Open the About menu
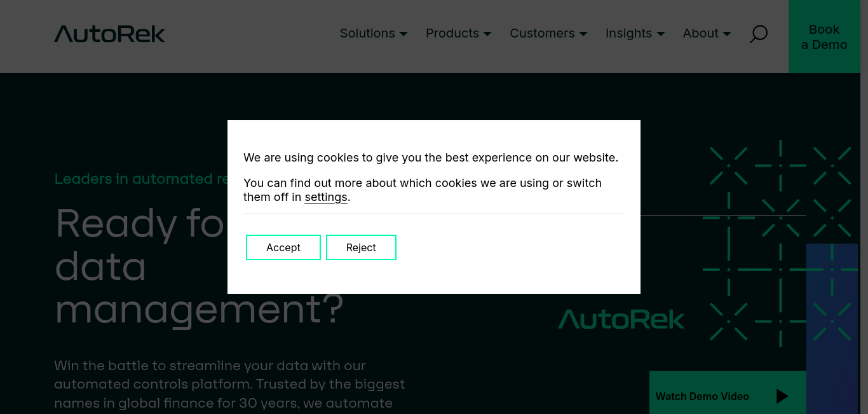Viewport: 868px width, 414px height. tap(700, 33)
